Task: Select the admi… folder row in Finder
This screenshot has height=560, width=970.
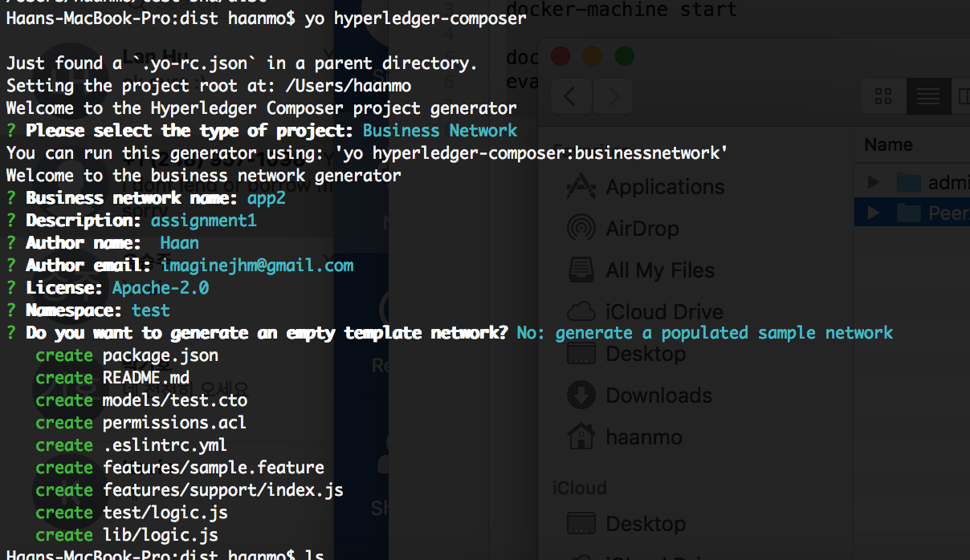Action: click(912, 183)
